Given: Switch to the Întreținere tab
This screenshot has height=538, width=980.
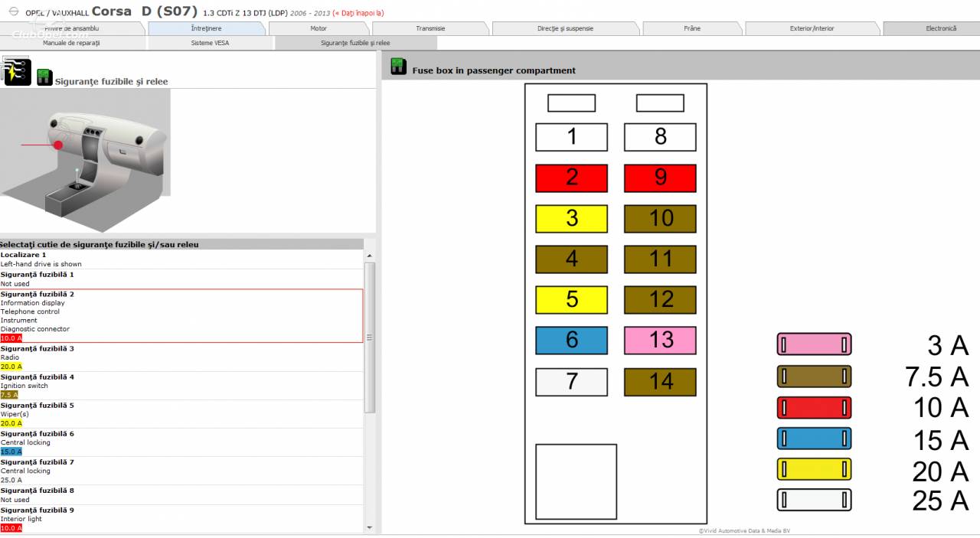Looking at the screenshot, I should (x=207, y=28).
